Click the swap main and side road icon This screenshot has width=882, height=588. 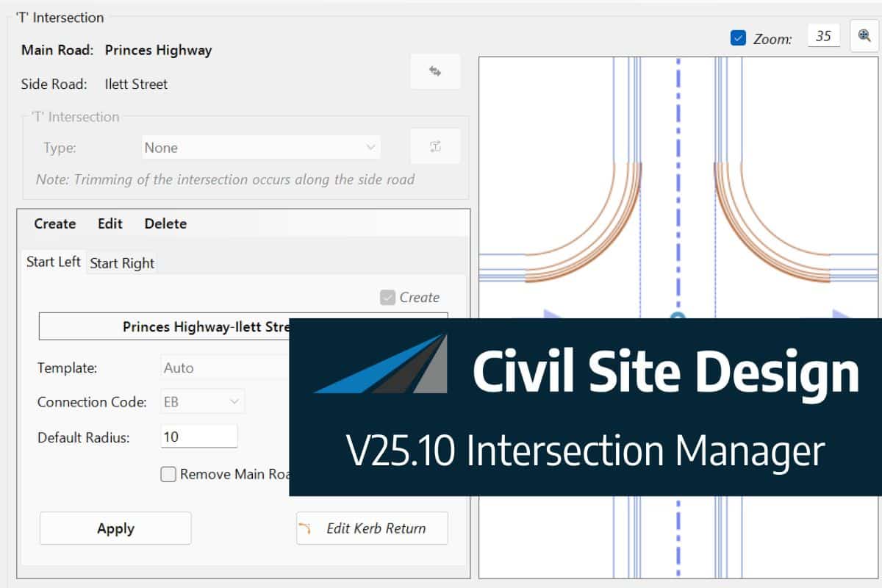pyautogui.click(x=435, y=71)
